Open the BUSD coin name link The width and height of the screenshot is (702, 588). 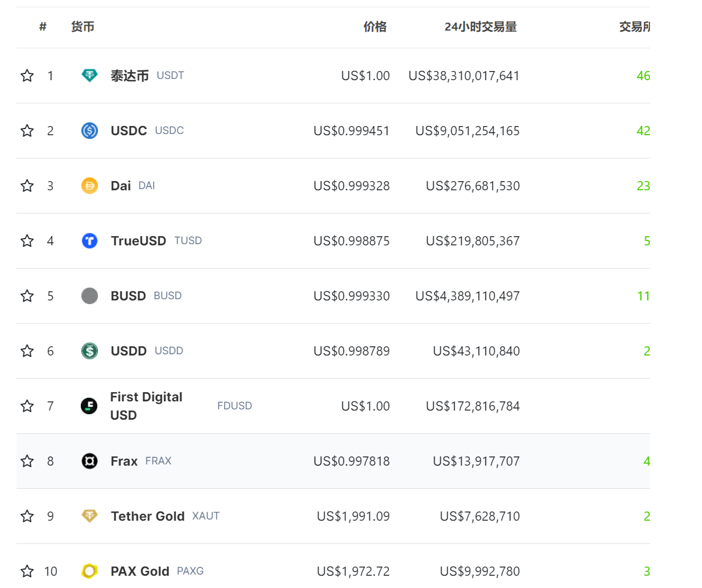[x=128, y=296]
